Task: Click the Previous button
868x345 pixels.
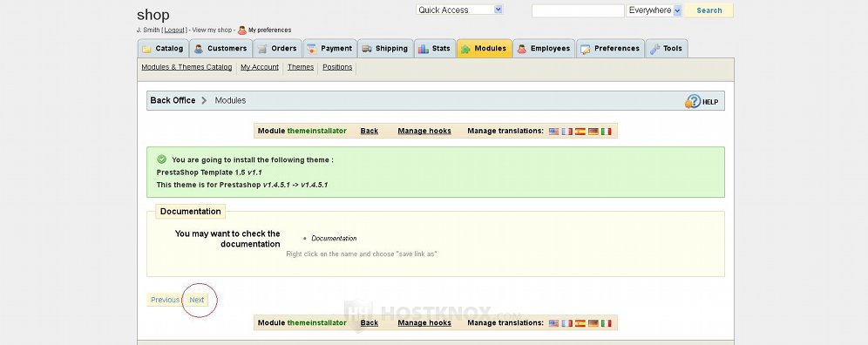Action: click(165, 300)
